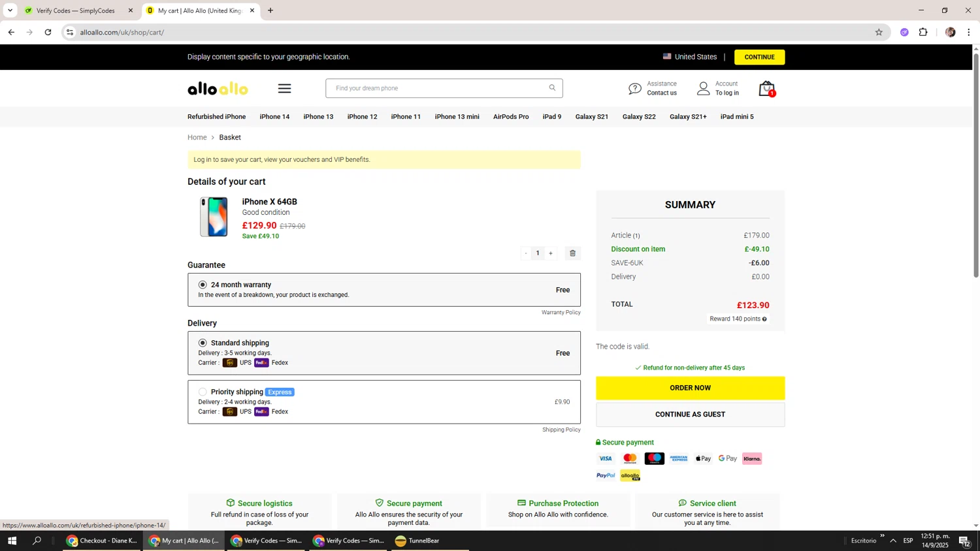Open Refurbished iPhone category
This screenshot has height=551, width=980.
pos(217,117)
